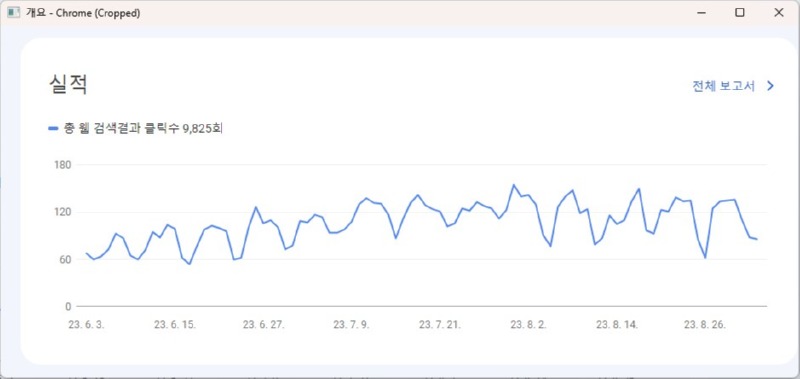This screenshot has height=379, width=800.
Task: Click the 120 y-axis value label
Action: coord(63,212)
